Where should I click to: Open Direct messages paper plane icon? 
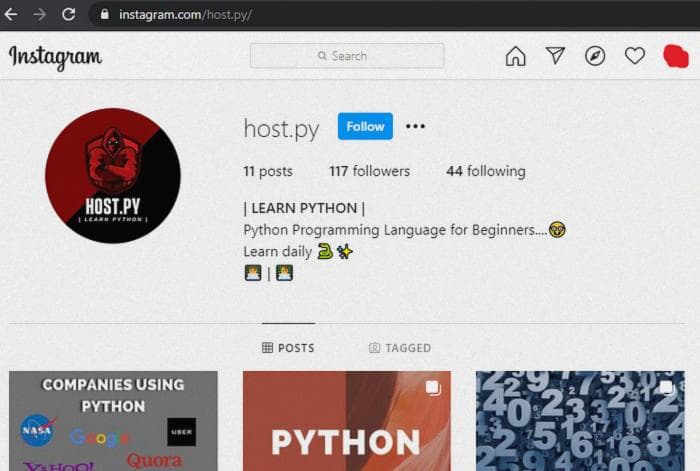pos(555,56)
